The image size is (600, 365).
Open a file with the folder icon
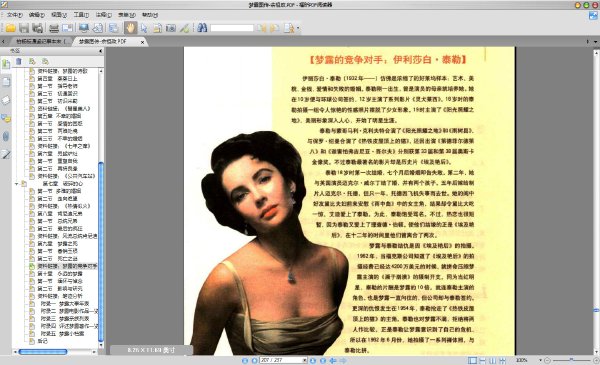pos(10,28)
